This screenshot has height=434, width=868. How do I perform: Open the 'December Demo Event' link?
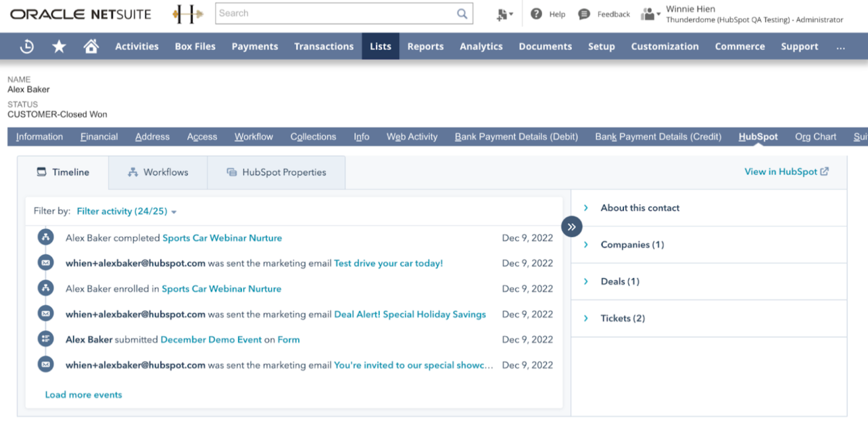[211, 340]
